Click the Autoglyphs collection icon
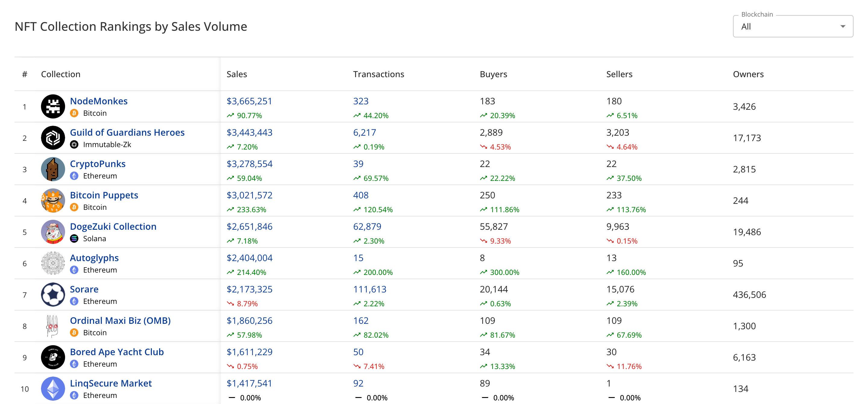The height and width of the screenshot is (404, 868). tap(53, 263)
